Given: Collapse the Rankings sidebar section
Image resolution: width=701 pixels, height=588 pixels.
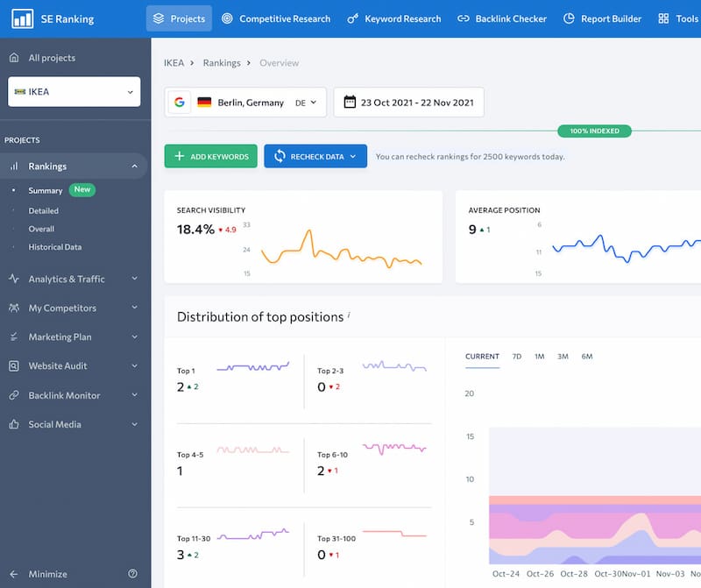Looking at the screenshot, I should (135, 166).
